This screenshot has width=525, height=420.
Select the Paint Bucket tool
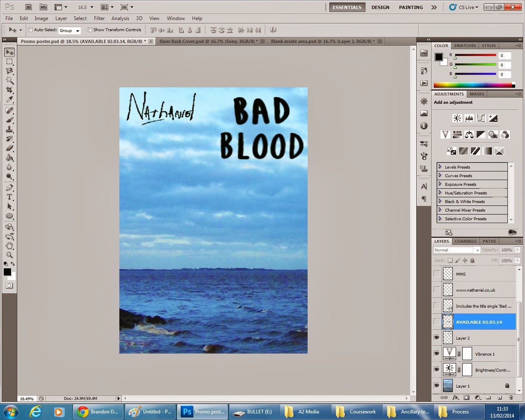(9, 157)
